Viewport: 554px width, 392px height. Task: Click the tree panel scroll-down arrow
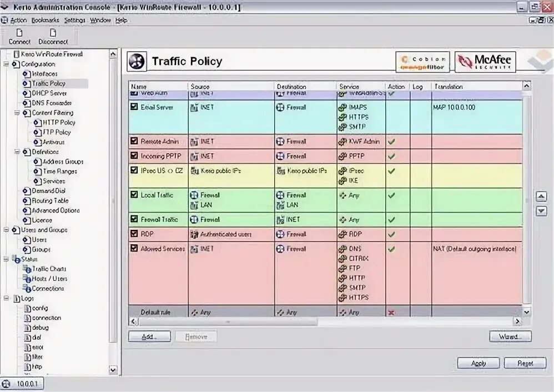click(x=113, y=370)
